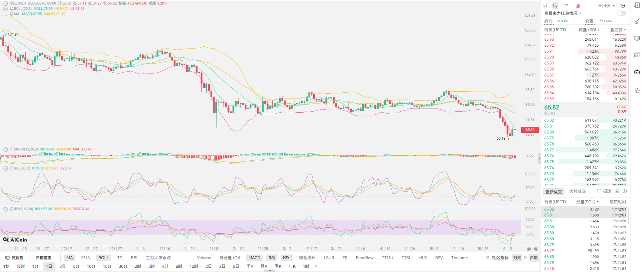Screen dimensions: 644x272
Task: Collapse the MACD(12,26,9) indicator pane
Action: coord(6,149)
